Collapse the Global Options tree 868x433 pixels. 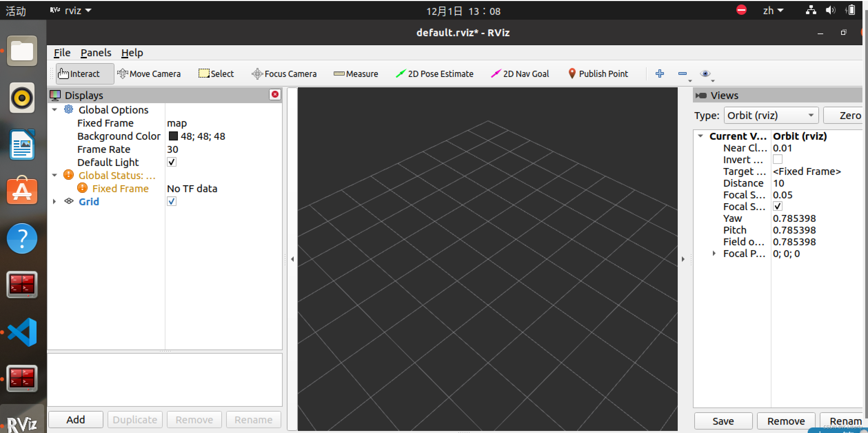pos(54,110)
